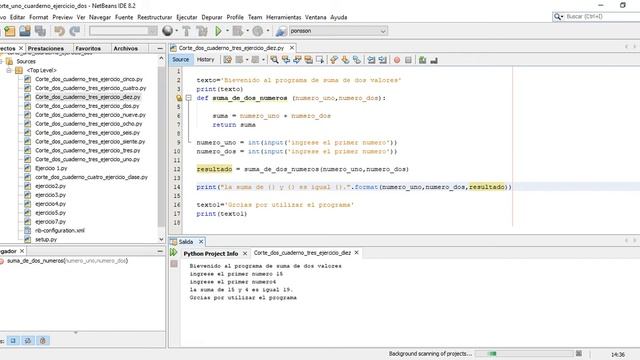Image resolution: width=640 pixels, height=360 pixels.
Task: Click Find Previous Occurrence icon
Action: 286,60
